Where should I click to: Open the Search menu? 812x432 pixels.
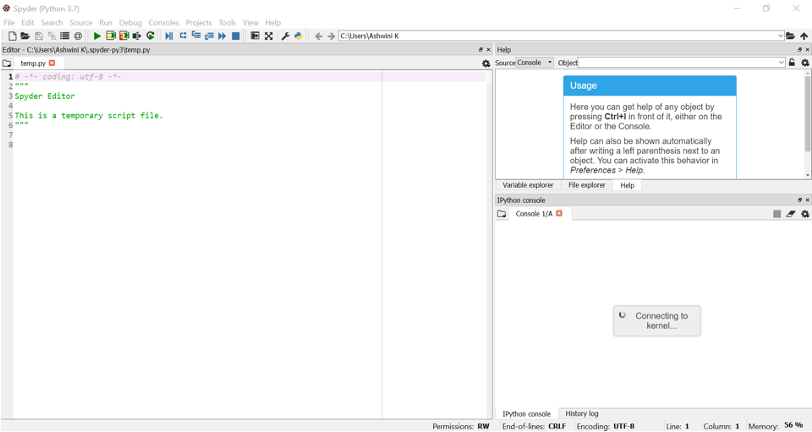52,23
